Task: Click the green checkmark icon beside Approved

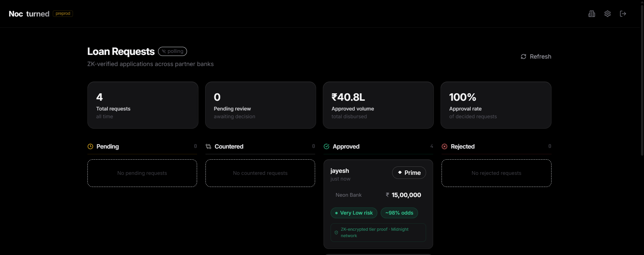Action: (327, 147)
